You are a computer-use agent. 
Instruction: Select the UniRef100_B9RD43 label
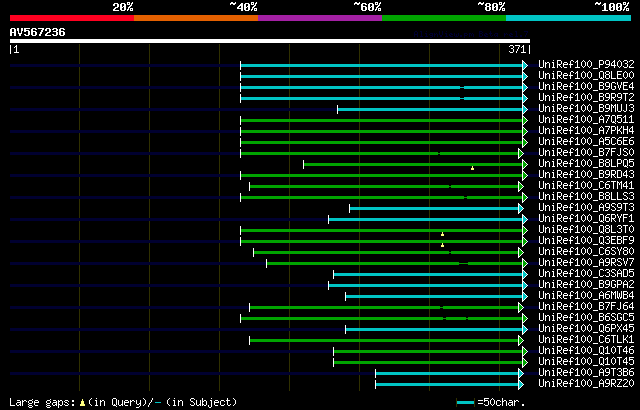click(x=586, y=175)
